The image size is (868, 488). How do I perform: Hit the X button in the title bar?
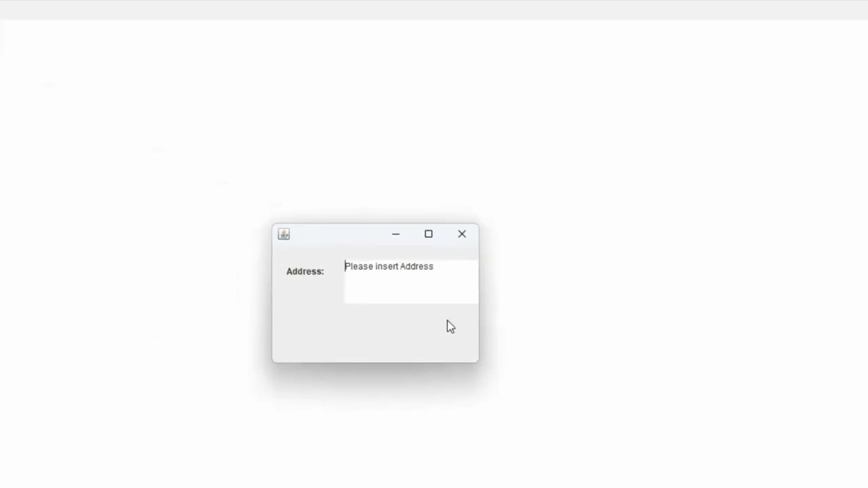pyautogui.click(x=462, y=234)
